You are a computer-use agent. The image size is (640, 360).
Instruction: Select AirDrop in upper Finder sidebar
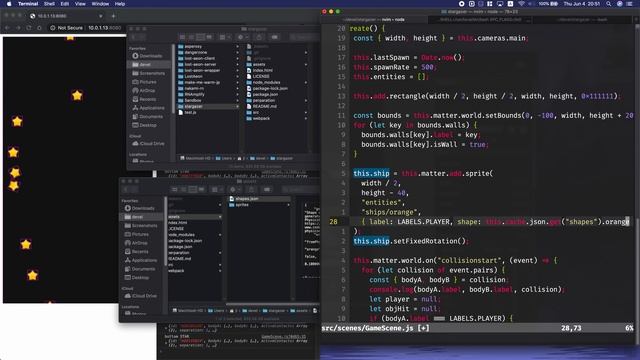(144, 91)
